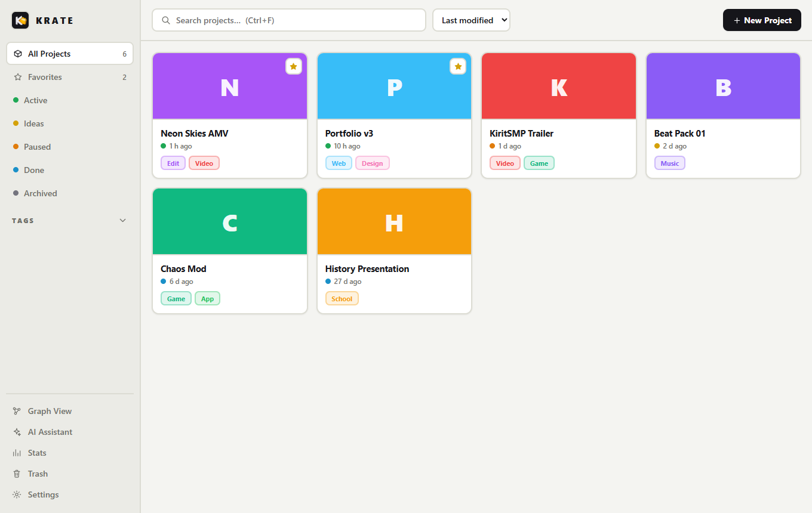Open the orange H project cover

click(394, 222)
